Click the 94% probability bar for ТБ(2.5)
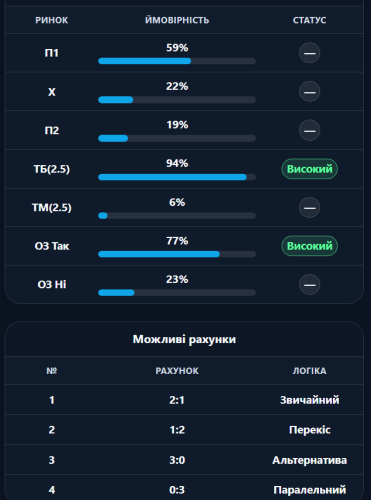The image size is (371, 500). point(177,177)
